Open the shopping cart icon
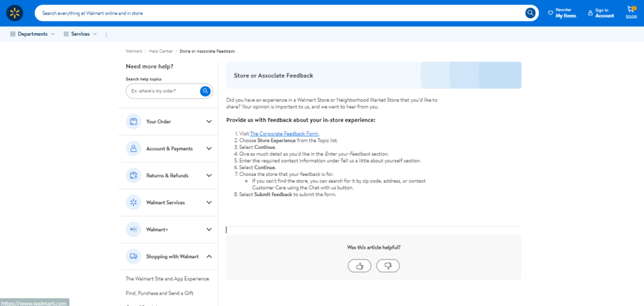 pyautogui.click(x=630, y=9)
